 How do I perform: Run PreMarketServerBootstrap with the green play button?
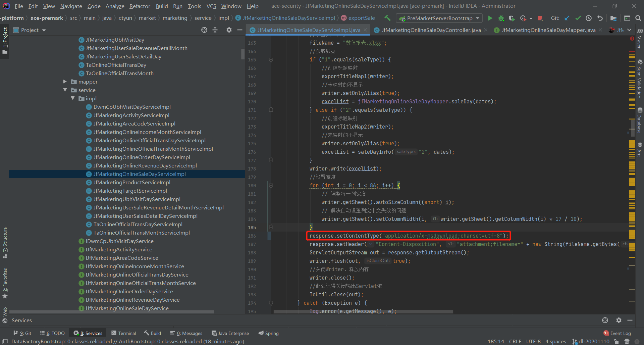point(490,18)
